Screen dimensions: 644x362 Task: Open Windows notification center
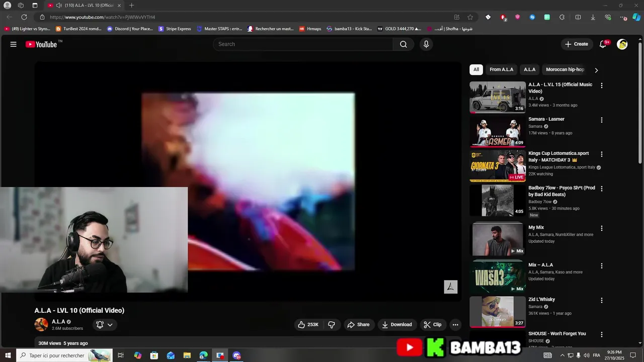click(633, 355)
